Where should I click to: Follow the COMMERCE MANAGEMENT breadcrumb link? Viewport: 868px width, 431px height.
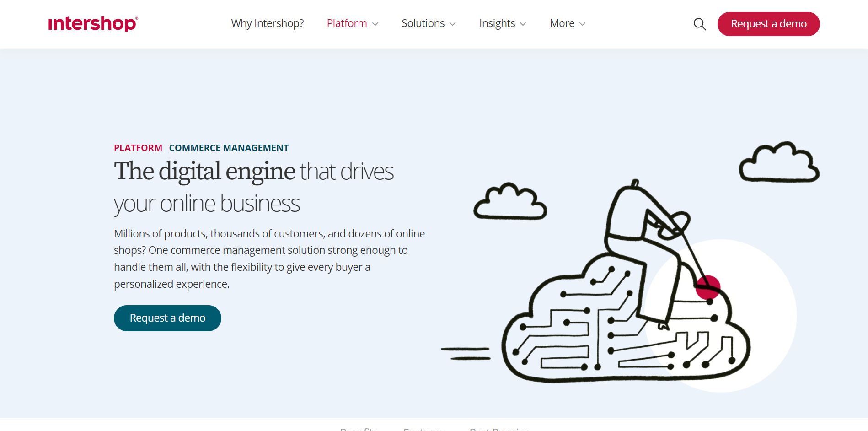point(229,148)
